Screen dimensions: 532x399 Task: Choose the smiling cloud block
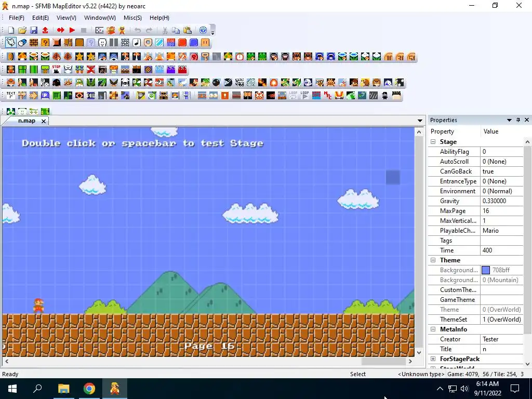click(x=102, y=43)
